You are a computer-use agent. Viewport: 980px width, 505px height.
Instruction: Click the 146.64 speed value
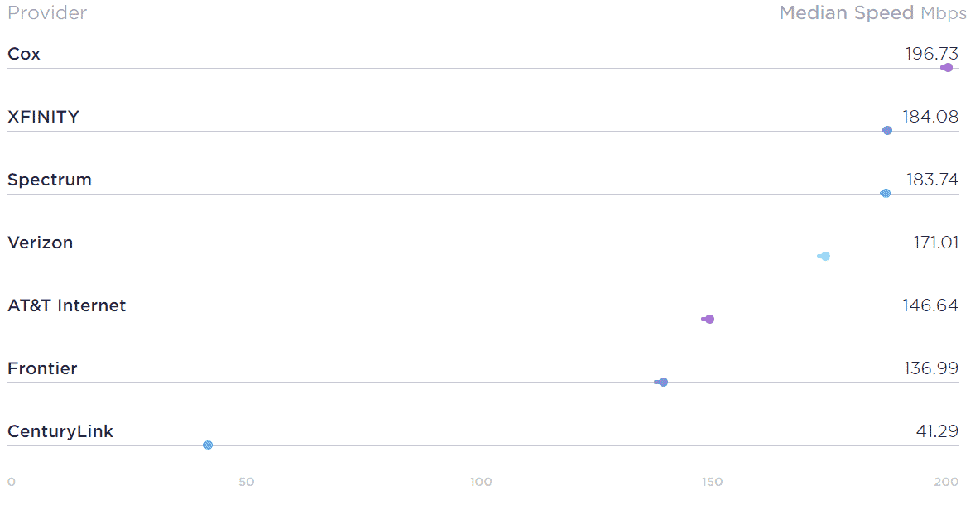(x=930, y=305)
